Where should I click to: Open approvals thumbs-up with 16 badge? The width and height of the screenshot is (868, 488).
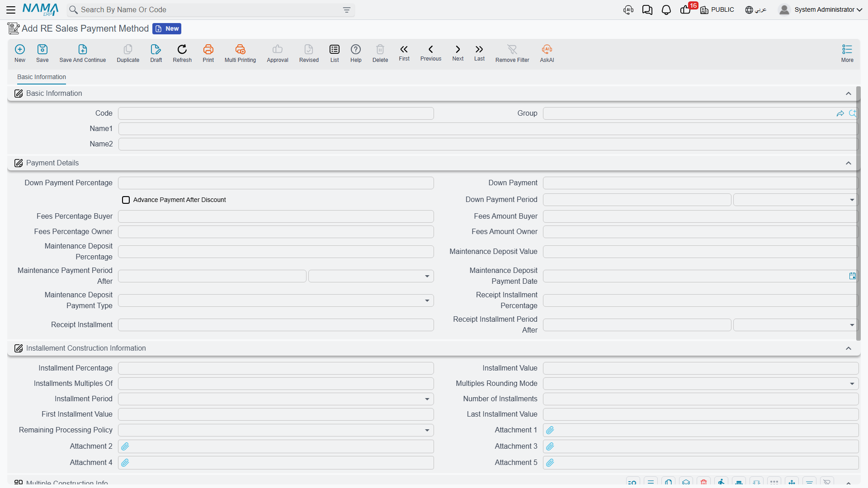pyautogui.click(x=686, y=9)
